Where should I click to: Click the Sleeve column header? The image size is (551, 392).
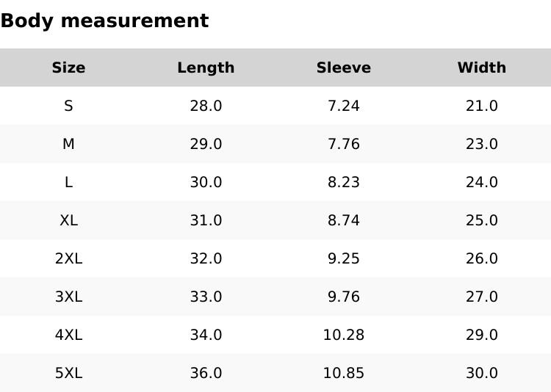pyautogui.click(x=343, y=68)
